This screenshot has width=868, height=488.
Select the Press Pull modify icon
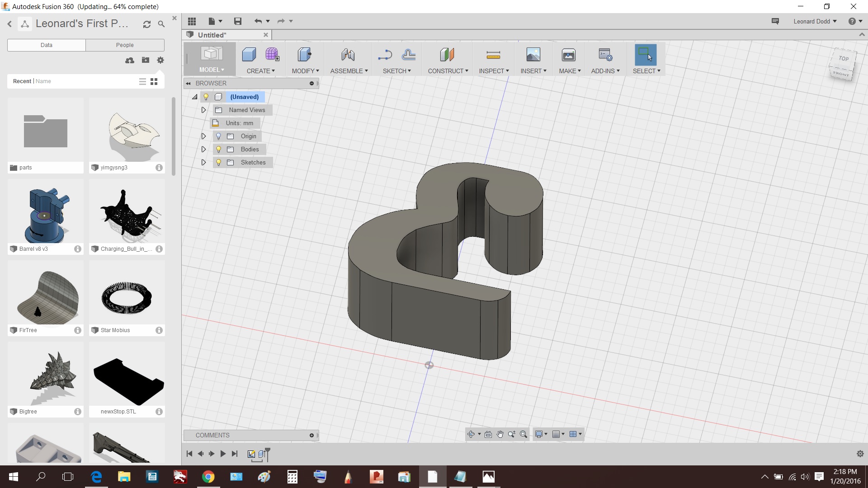tap(305, 55)
